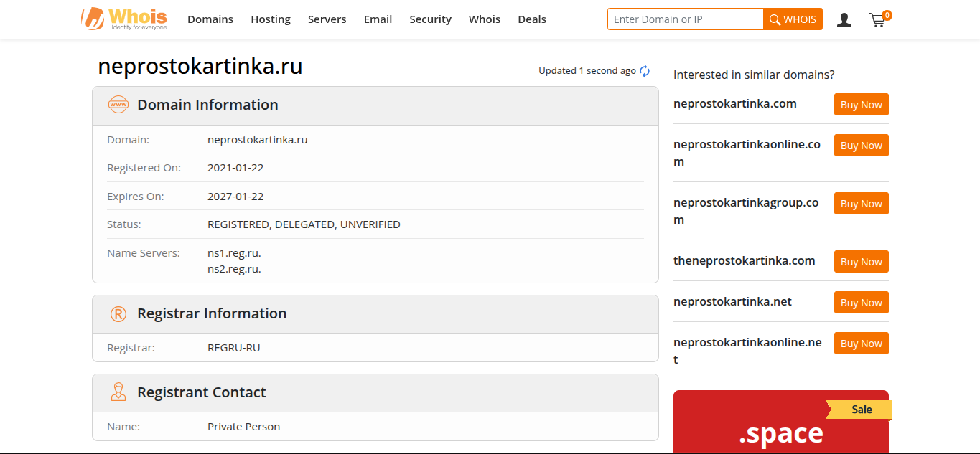The width and height of the screenshot is (980, 454).
Task: Open the Security menu
Action: click(430, 19)
